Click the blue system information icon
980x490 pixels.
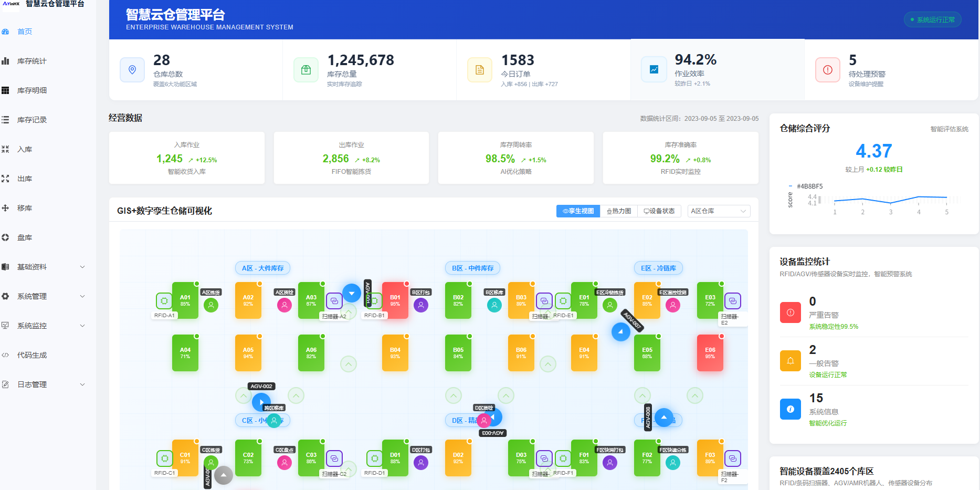pyautogui.click(x=790, y=409)
